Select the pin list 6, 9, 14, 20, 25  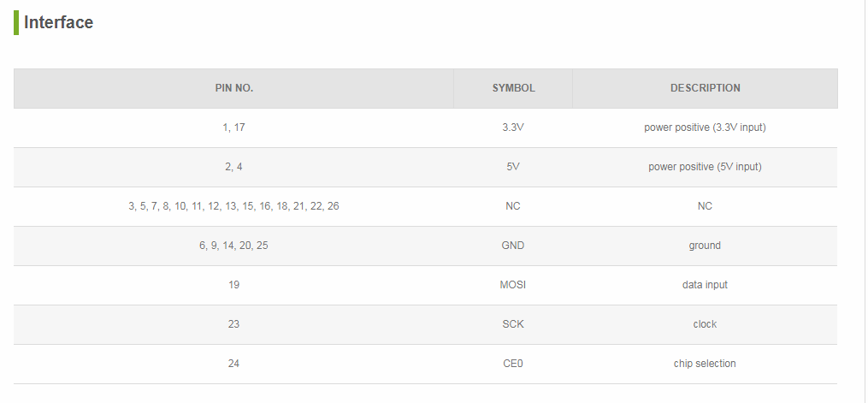[233, 246]
